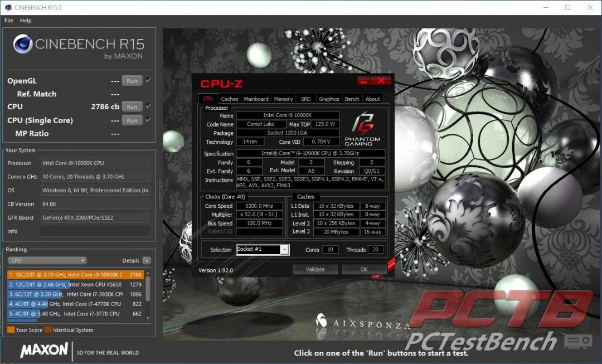The height and width of the screenshot is (364, 602).
Task: Open the Help menu
Action: click(x=26, y=21)
